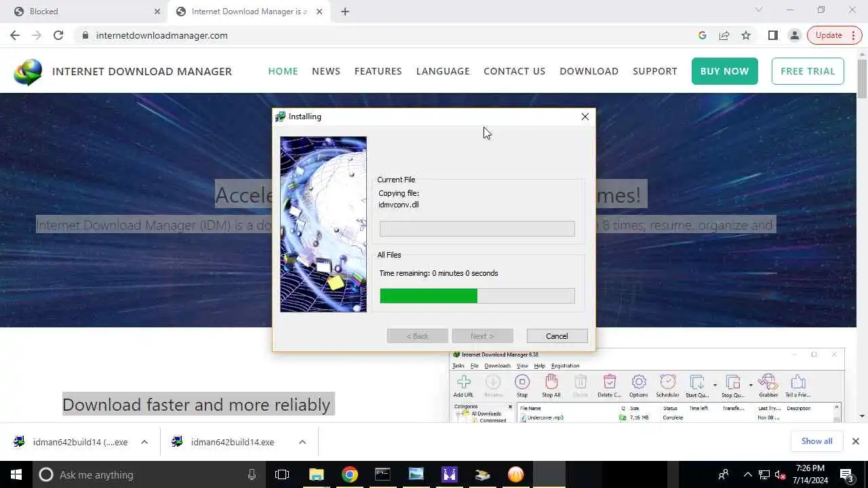Click the browser forward arrow
The image size is (868, 488).
tap(37, 35)
